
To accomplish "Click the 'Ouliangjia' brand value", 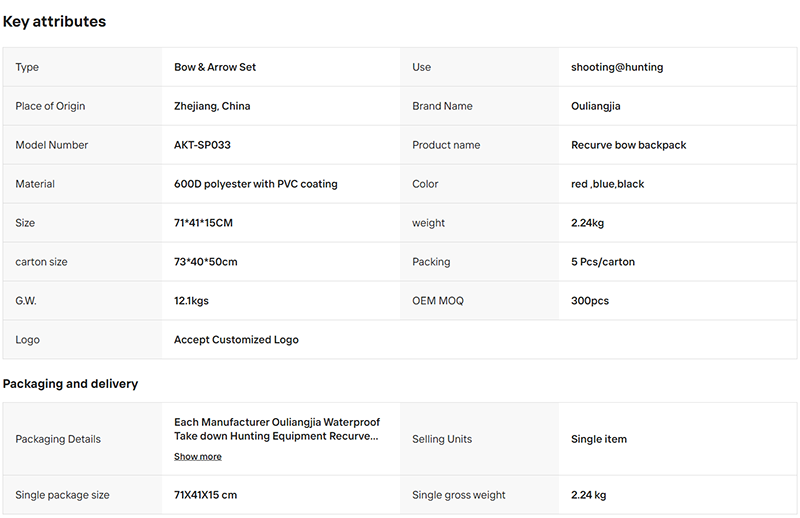I will 595,106.
